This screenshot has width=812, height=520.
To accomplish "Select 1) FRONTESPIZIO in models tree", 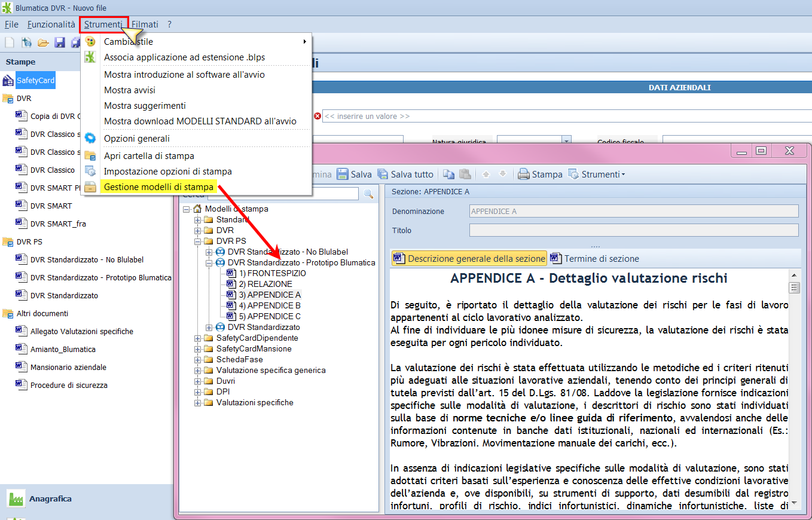I will 273,273.
